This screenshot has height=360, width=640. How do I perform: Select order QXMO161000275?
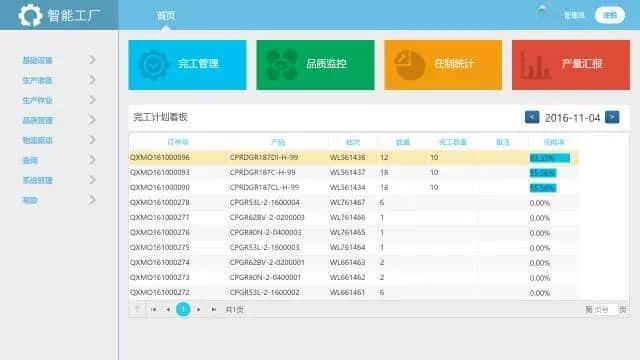coord(160,247)
